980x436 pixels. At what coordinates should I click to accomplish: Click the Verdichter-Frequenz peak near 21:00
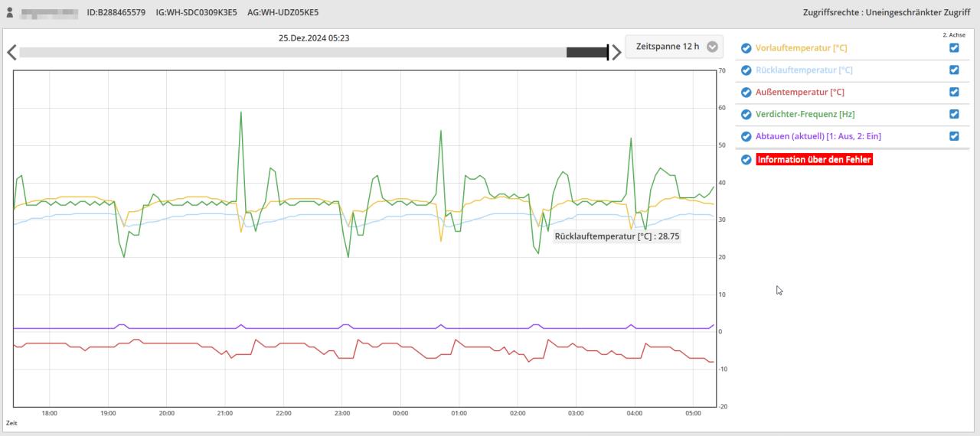tap(241, 112)
